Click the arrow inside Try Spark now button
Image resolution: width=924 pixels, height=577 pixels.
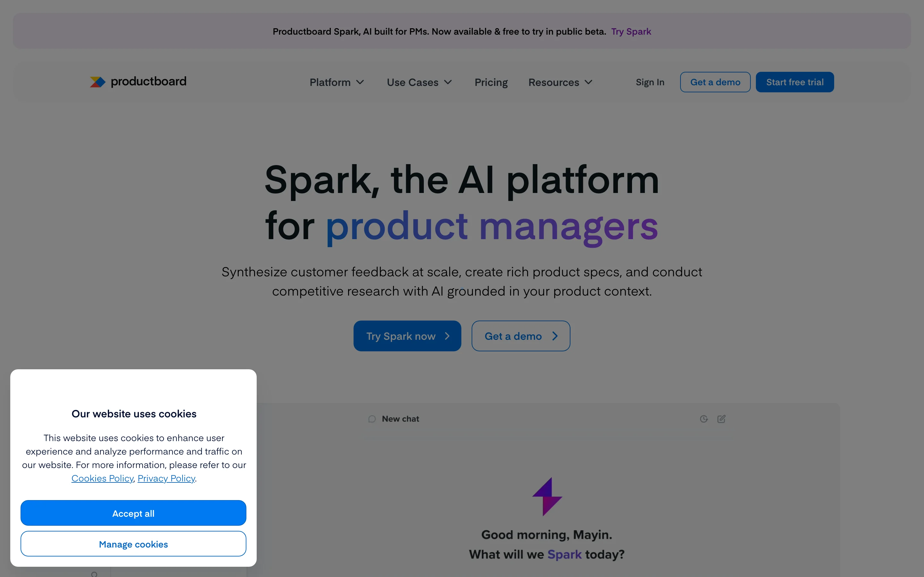[x=447, y=336]
